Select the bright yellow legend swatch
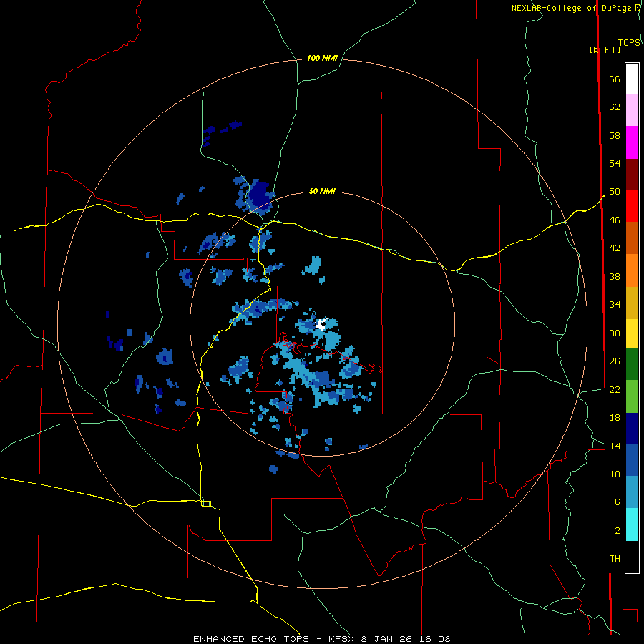This screenshot has height=644, width=644. [x=632, y=333]
